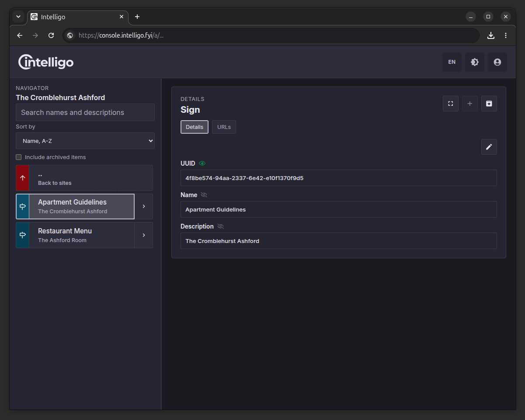Open the tab search dropdown arrow

(18, 17)
